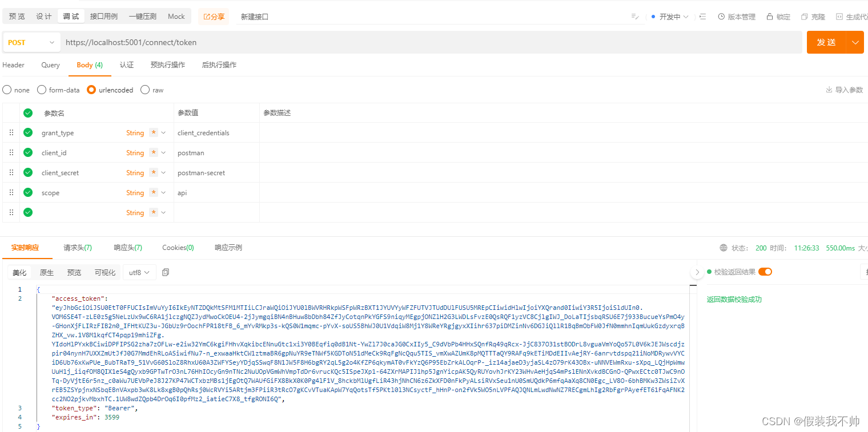Click the globe icon near 状态
Viewport: 868px width, 432px height.
pyautogui.click(x=724, y=248)
